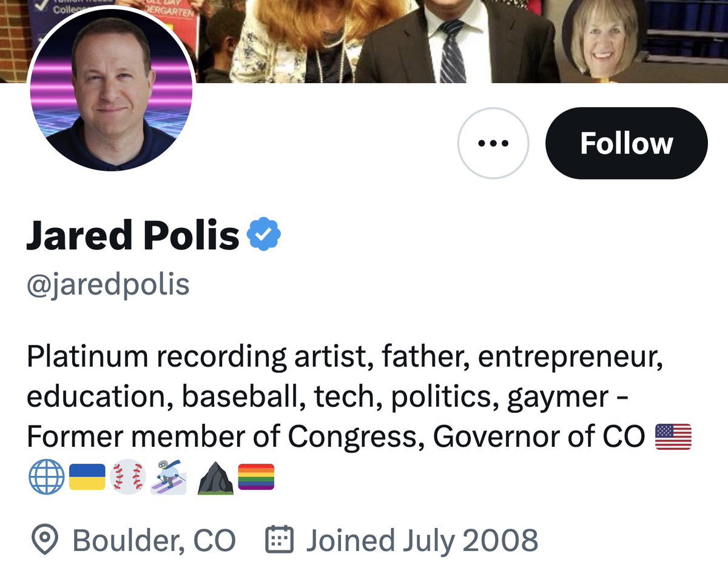Image resolution: width=728 pixels, height=568 pixels.
Task: Click the baseball emoji in bio
Action: tap(128, 476)
